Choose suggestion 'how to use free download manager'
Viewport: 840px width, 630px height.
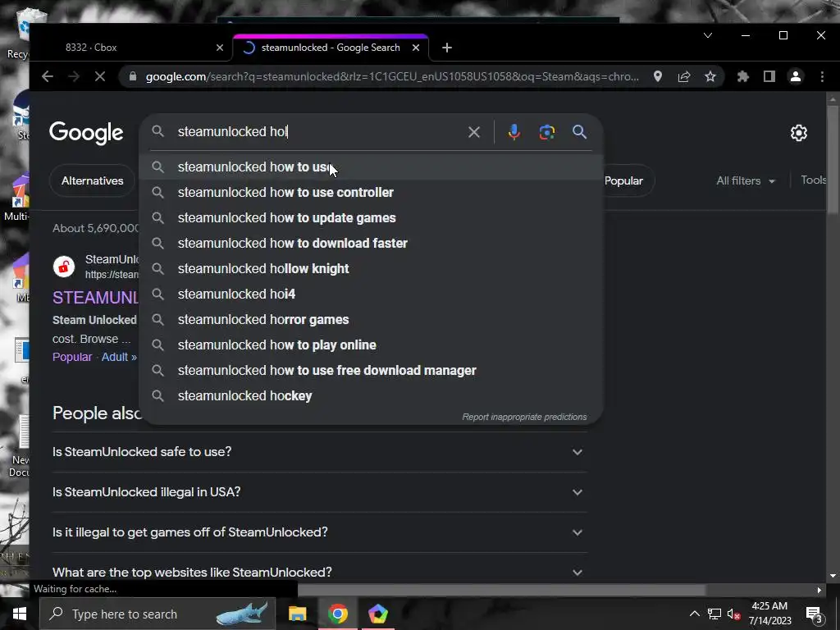pos(371,370)
